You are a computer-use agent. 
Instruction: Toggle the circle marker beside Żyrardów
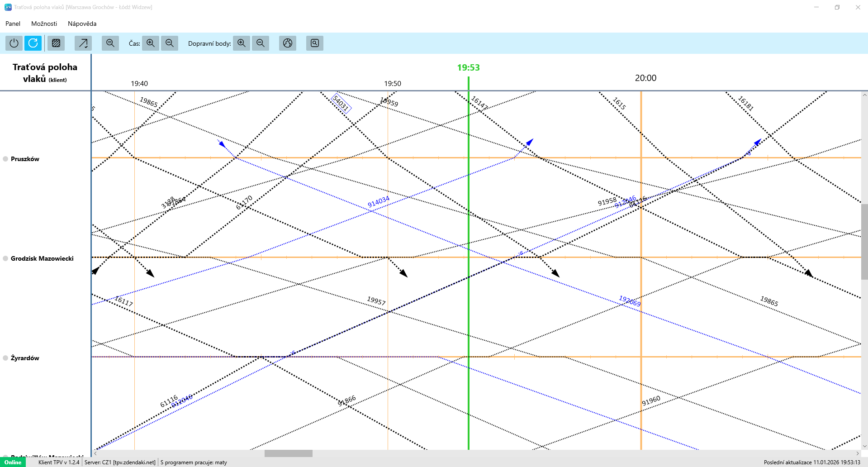point(5,358)
